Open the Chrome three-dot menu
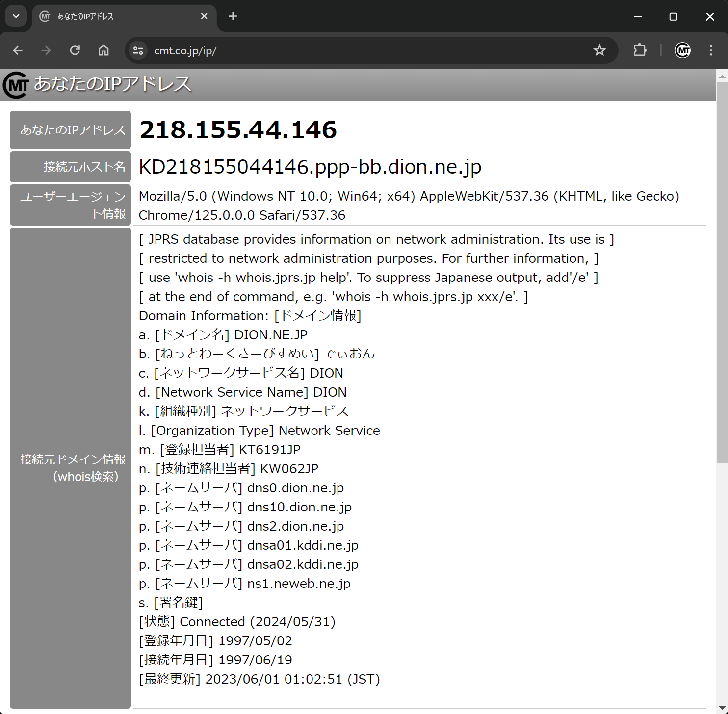728x714 pixels. 711,51
